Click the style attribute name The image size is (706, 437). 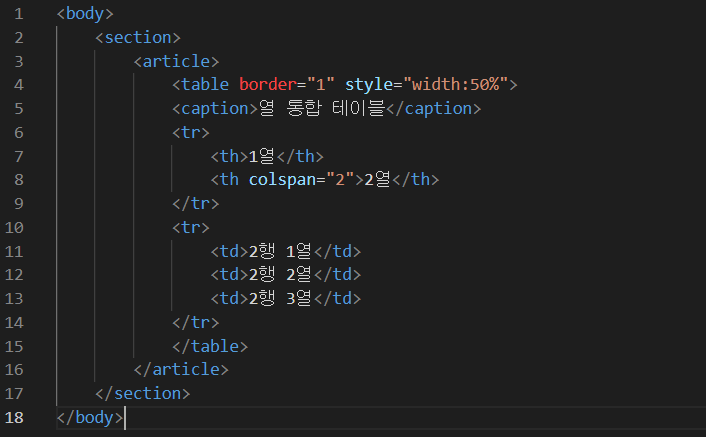369,85
